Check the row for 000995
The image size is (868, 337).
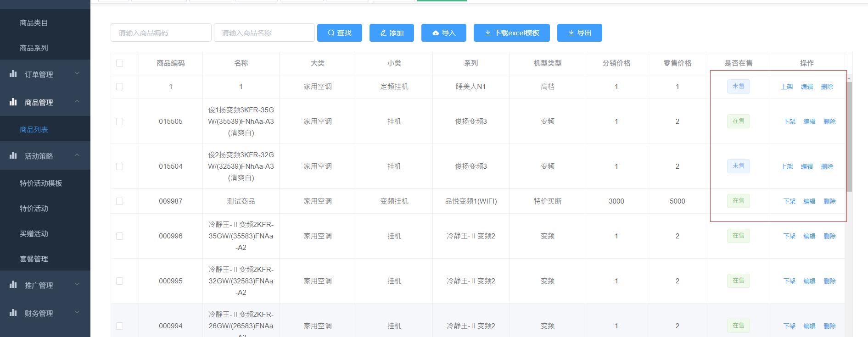(x=120, y=281)
